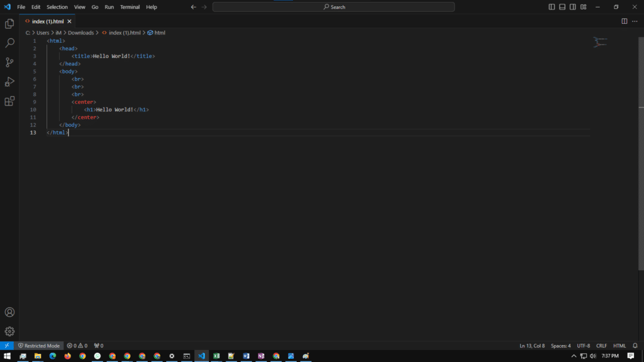Open the Explorer view in activity bar
644x362 pixels.
[9, 24]
